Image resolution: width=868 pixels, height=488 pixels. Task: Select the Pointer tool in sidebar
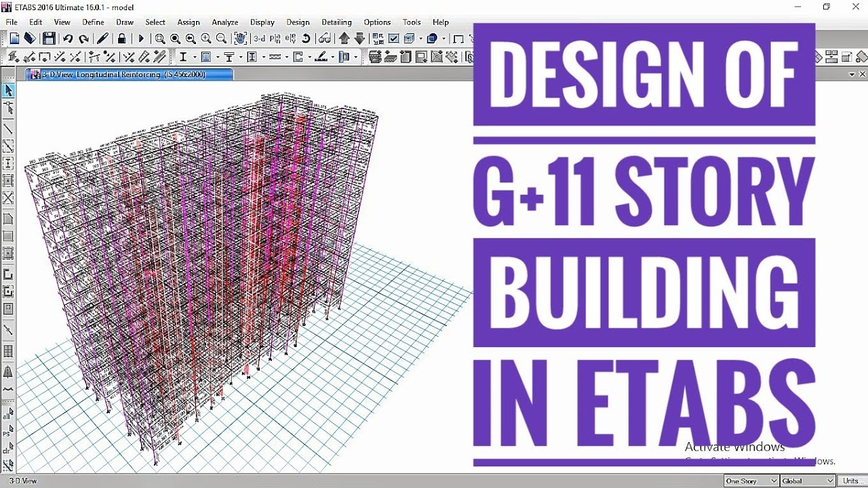point(8,90)
